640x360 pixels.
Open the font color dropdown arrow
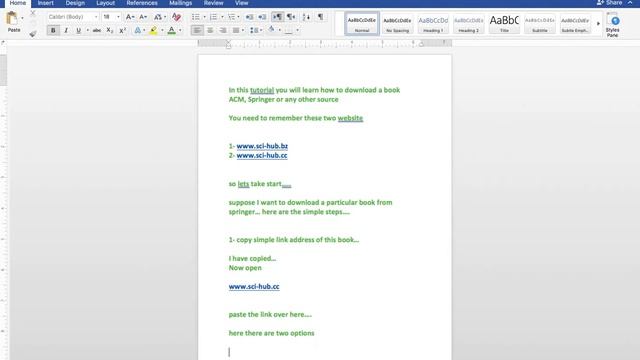coord(180,30)
